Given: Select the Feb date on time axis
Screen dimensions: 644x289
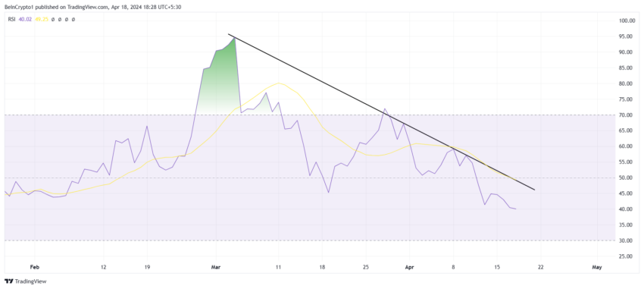Looking at the screenshot, I should click(x=35, y=267).
